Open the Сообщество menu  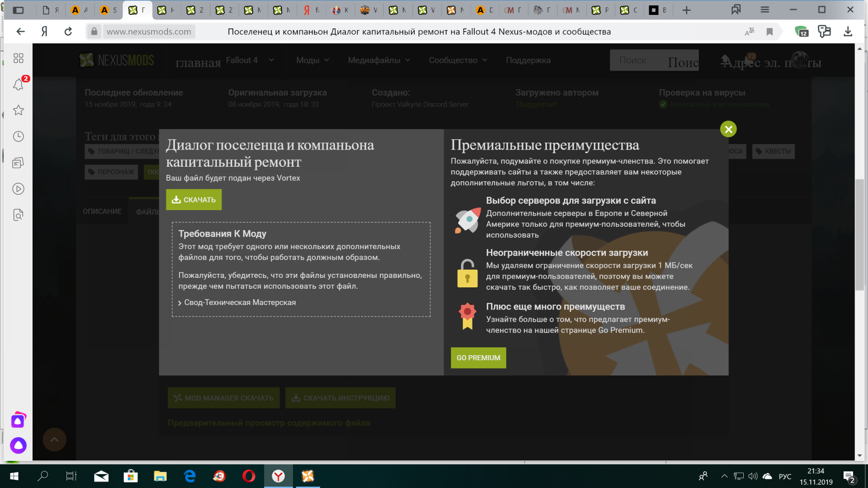click(458, 60)
